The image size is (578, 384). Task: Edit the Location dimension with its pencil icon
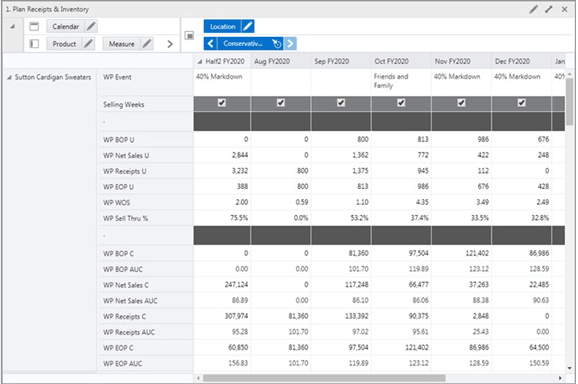coord(248,27)
